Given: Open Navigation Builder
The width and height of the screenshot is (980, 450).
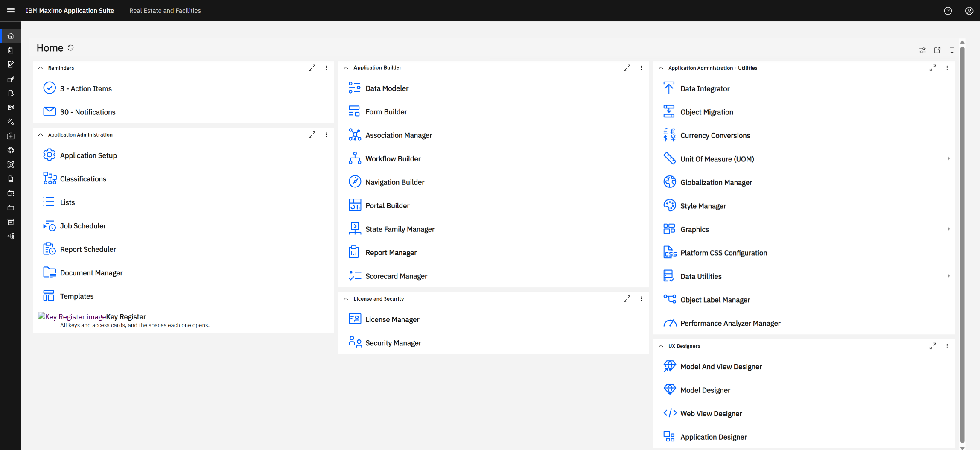Looking at the screenshot, I should tap(395, 182).
